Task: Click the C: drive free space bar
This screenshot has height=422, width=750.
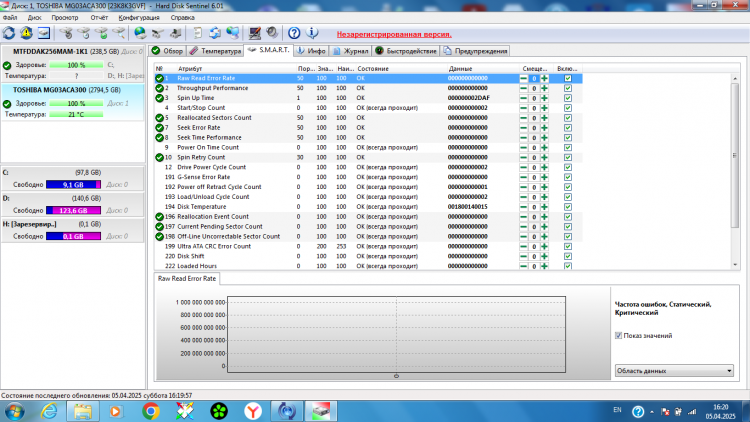Action: tap(73, 185)
